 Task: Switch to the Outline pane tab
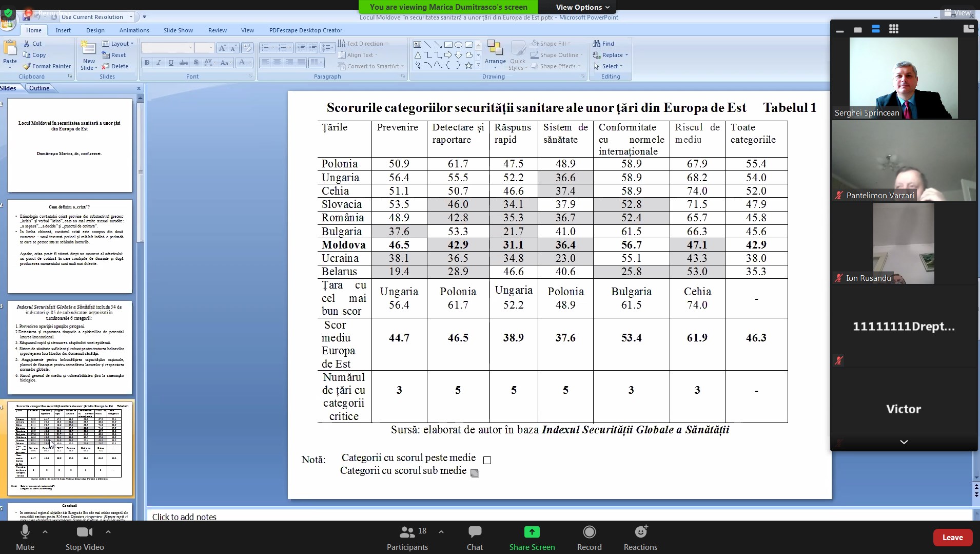pyautogui.click(x=40, y=88)
